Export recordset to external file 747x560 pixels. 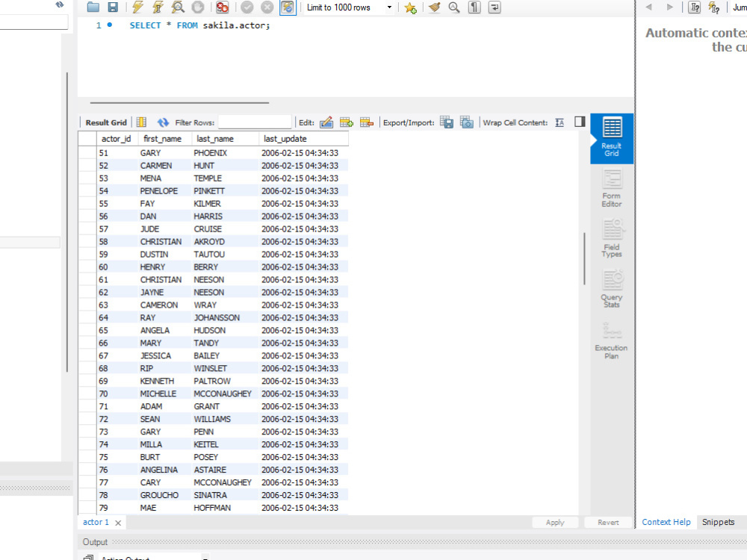(447, 122)
